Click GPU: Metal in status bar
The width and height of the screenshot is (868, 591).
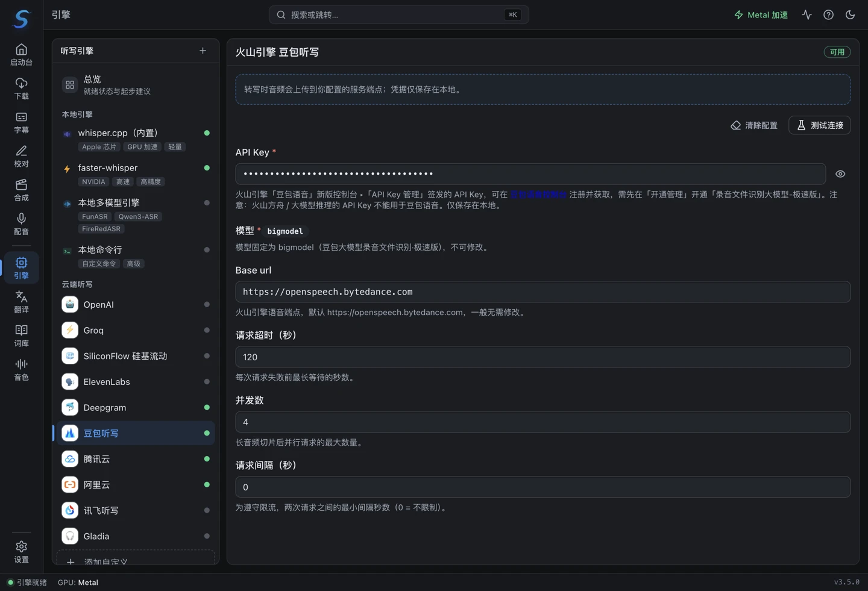(78, 583)
